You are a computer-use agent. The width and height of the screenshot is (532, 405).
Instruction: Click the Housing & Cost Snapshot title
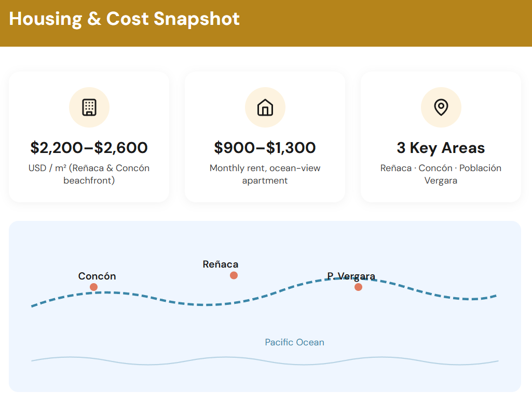(x=125, y=19)
